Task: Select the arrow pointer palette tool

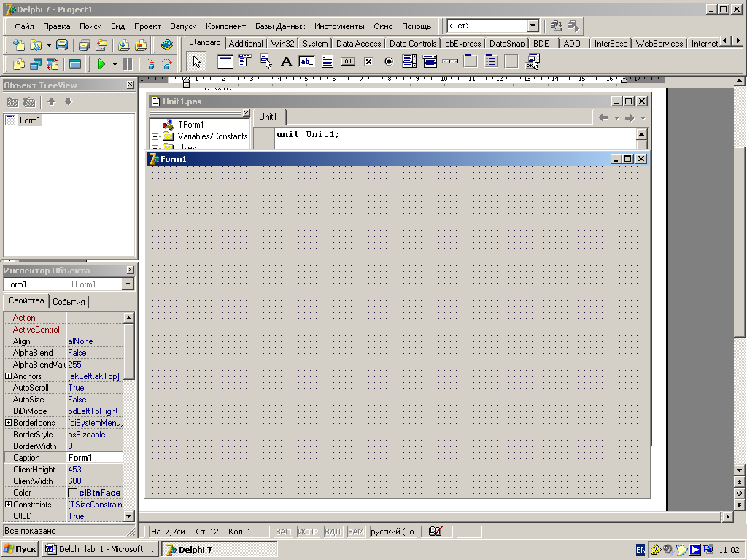Action: pyautogui.click(x=196, y=61)
